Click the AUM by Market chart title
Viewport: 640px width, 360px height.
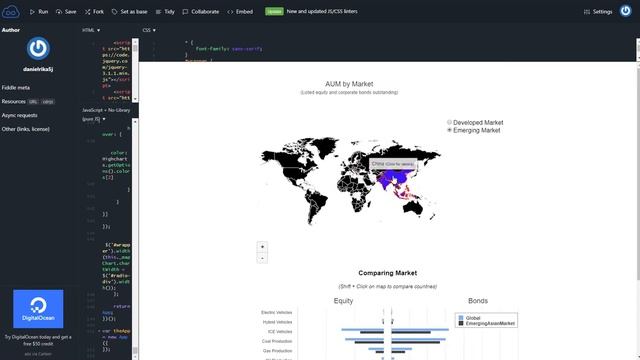[349, 84]
